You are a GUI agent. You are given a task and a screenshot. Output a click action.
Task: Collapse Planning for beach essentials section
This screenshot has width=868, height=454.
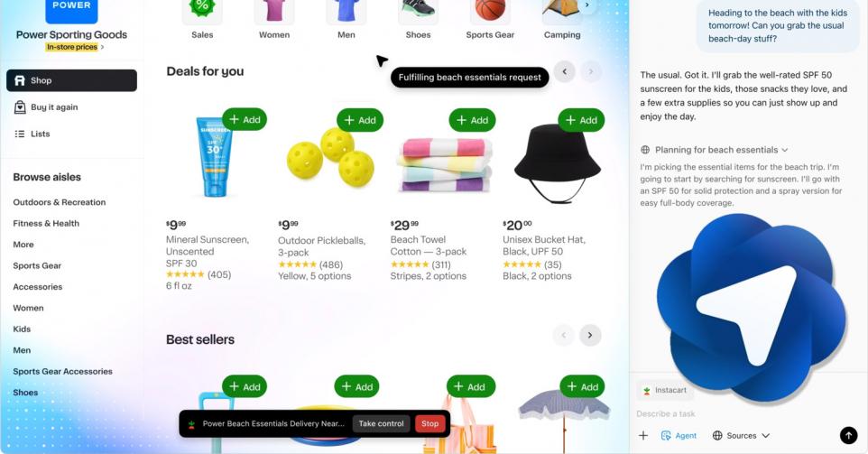715,150
